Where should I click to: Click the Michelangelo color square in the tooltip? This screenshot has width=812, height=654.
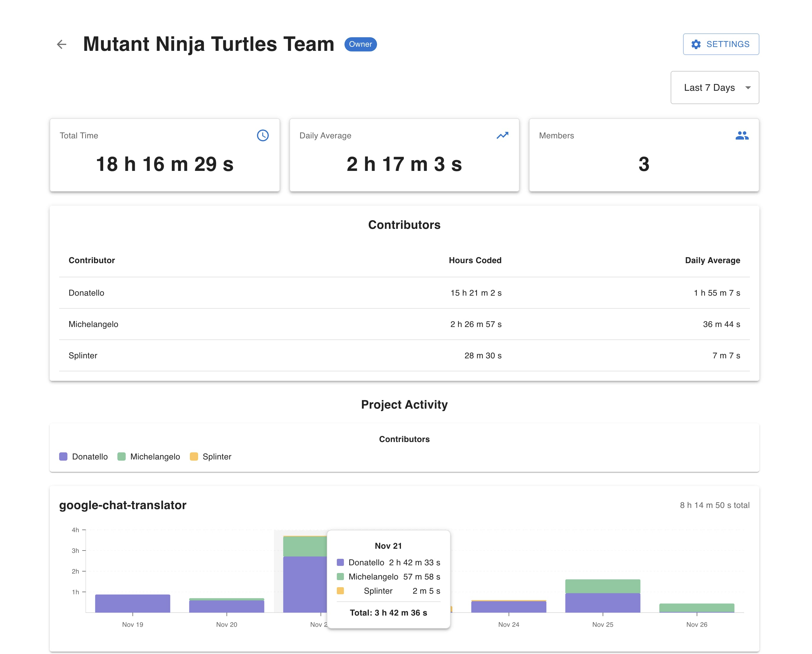click(341, 577)
